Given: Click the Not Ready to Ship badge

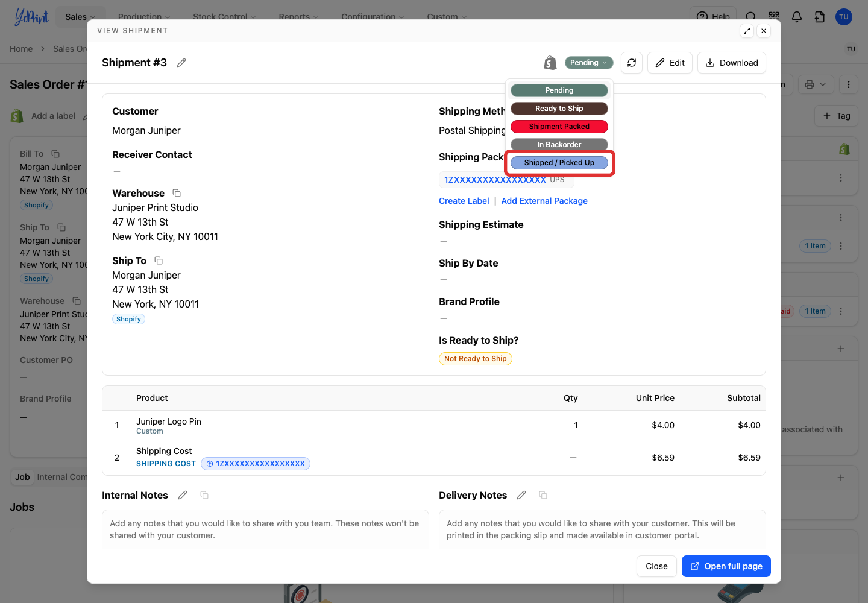Looking at the screenshot, I should point(476,359).
